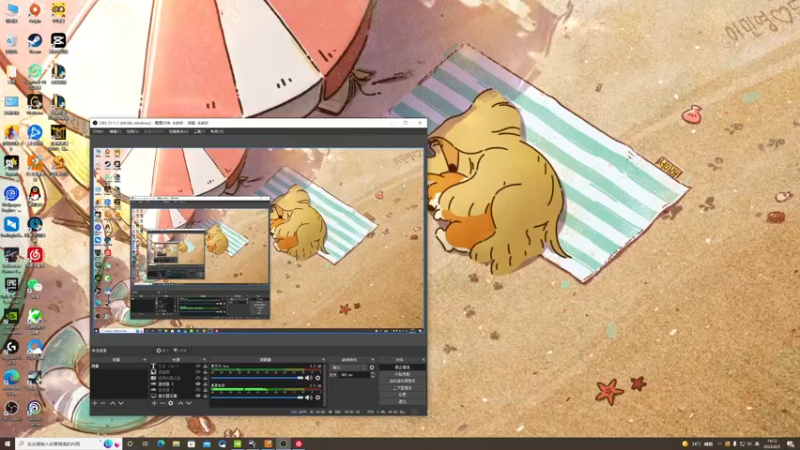Viewport: 800px width, 450px height.
Task: Move the source down with the Sources down arrow
Action: pos(189,403)
